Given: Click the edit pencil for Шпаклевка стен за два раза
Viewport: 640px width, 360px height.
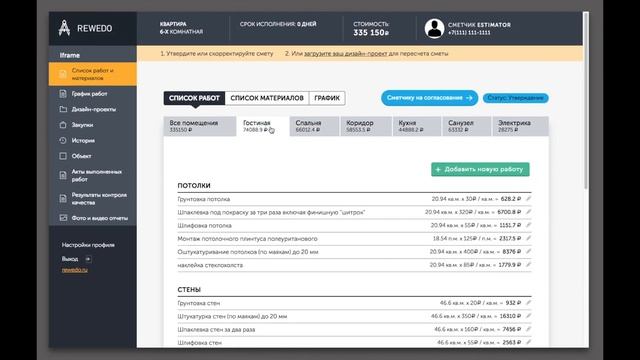Looking at the screenshot, I should (528, 329).
